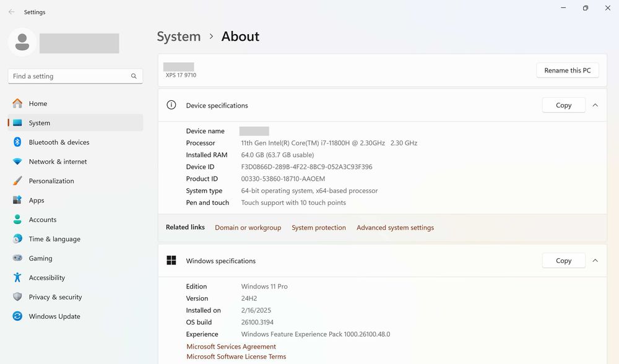Open the Accounts settings
Screen dimensions: 619x364
click(76, 220)
